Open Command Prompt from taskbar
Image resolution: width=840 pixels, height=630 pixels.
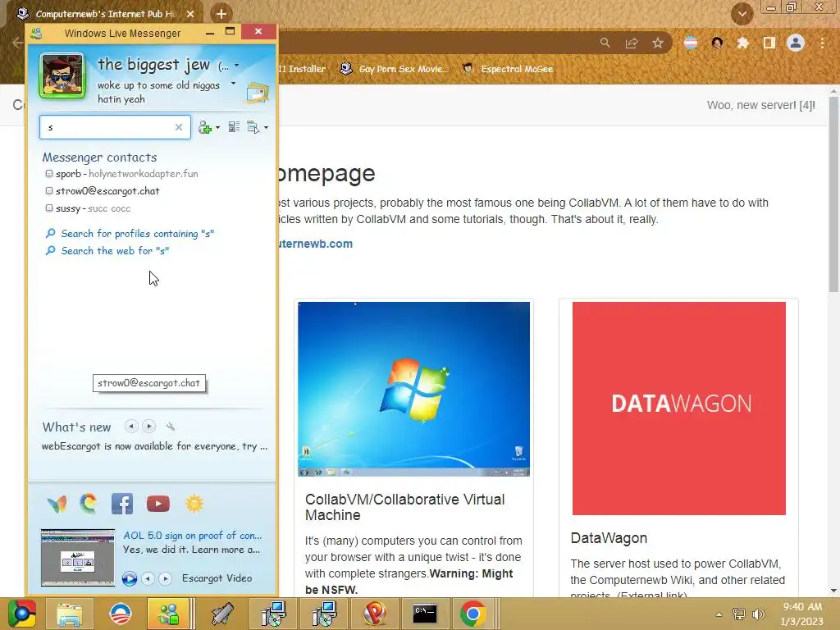point(425,614)
